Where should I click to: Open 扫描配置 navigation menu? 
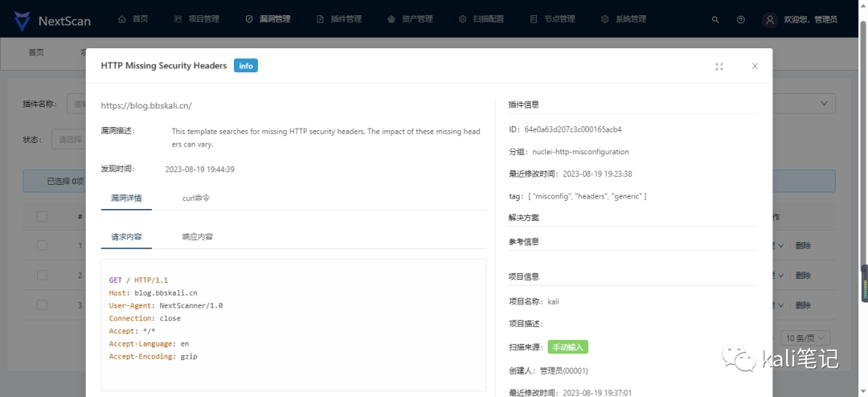[x=481, y=18]
